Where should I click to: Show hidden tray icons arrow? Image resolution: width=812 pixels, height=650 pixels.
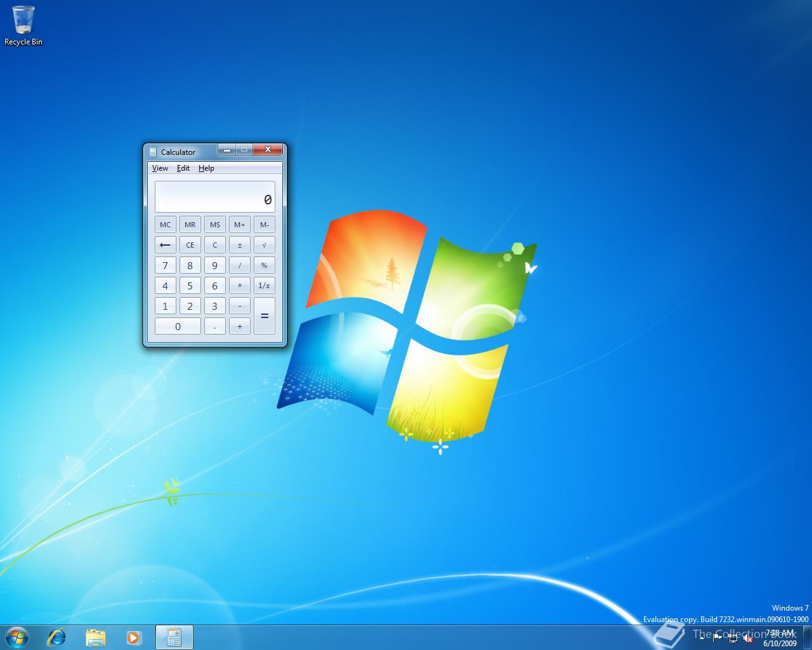tap(702, 637)
